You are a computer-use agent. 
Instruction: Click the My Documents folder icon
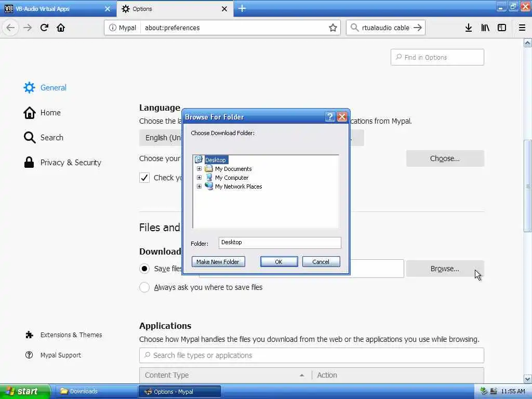pos(209,169)
